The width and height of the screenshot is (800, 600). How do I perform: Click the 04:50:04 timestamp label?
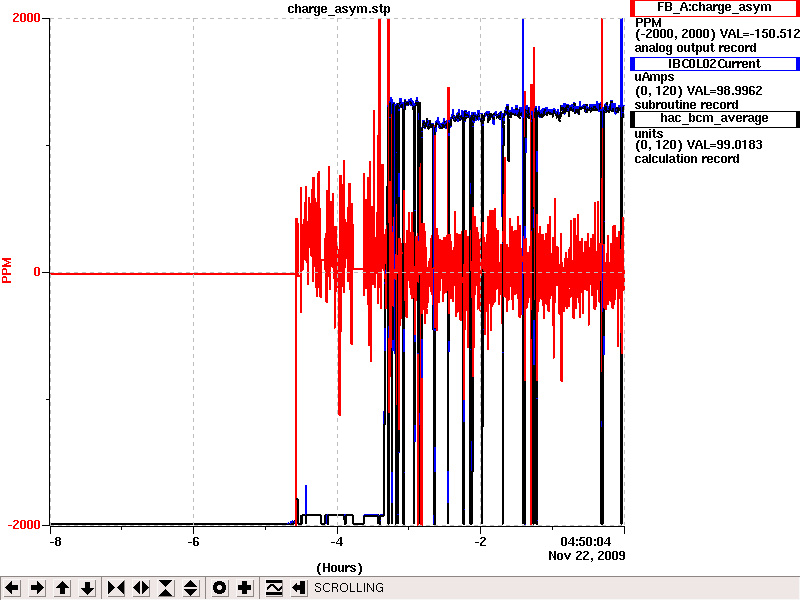(585, 541)
